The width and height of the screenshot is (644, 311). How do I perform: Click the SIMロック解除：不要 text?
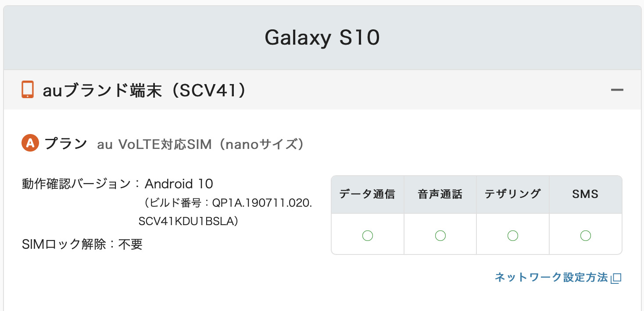[82, 244]
